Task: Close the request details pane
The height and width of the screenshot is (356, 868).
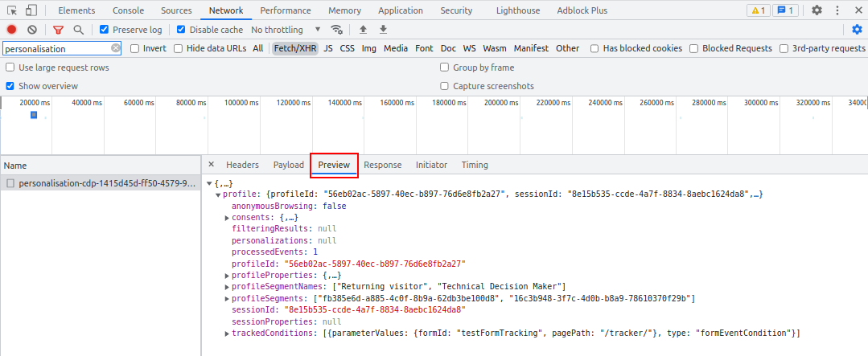Action: (211, 164)
